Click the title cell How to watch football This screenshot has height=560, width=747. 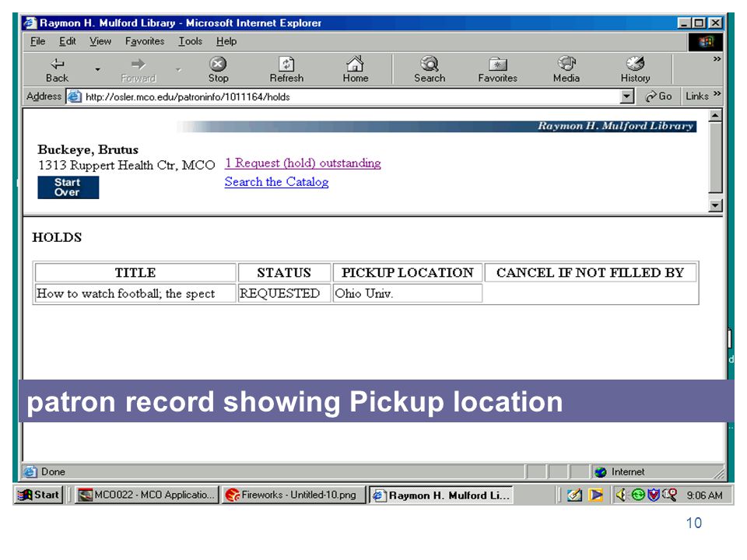pyautogui.click(x=135, y=293)
